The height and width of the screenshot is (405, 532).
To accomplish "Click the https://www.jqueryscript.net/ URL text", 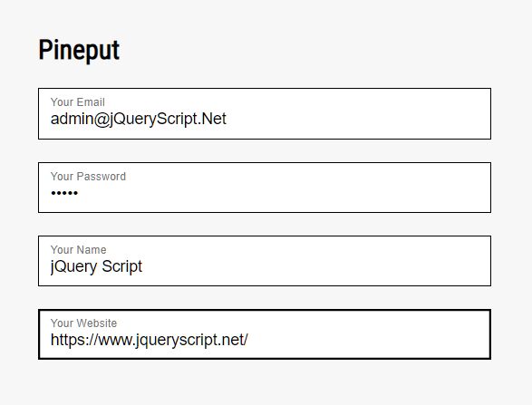I will (150, 340).
